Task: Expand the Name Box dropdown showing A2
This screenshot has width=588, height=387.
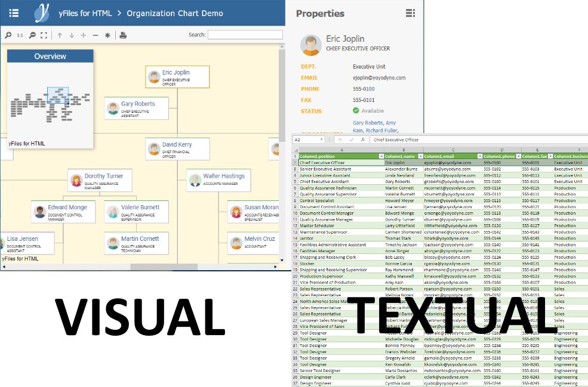Action: click(321, 140)
